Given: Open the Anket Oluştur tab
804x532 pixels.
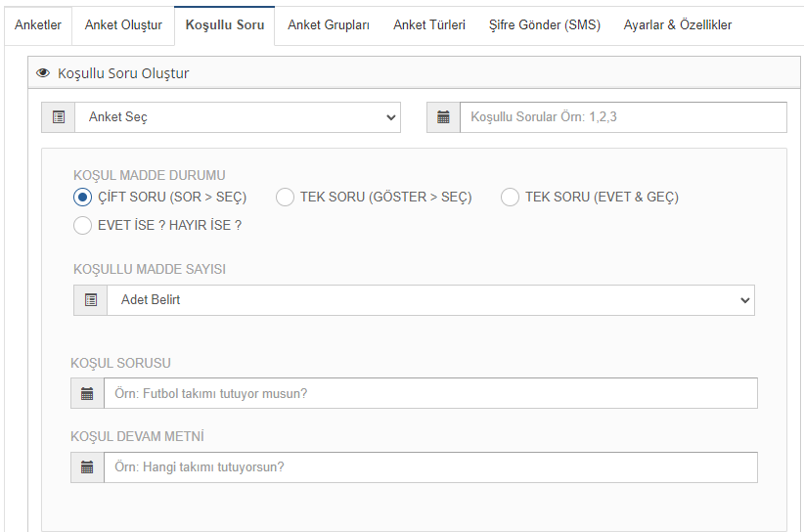Looking at the screenshot, I should point(123,24).
